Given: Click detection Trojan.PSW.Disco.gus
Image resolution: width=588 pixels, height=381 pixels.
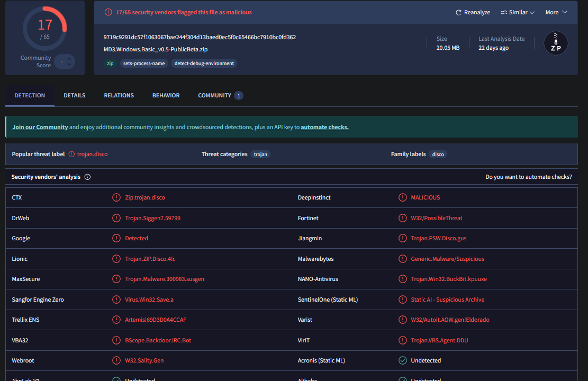Looking at the screenshot, I should click(x=439, y=238).
